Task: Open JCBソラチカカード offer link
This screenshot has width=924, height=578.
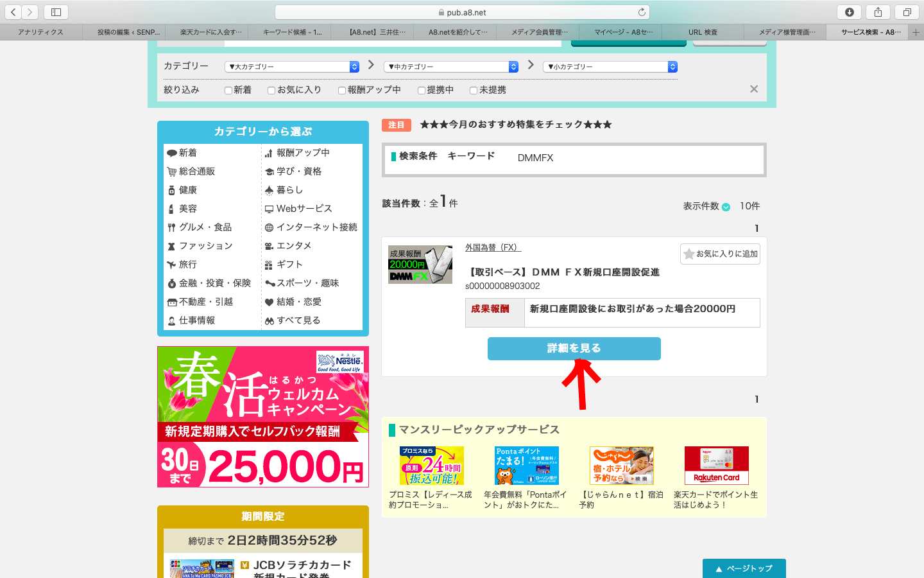Action: (302, 570)
